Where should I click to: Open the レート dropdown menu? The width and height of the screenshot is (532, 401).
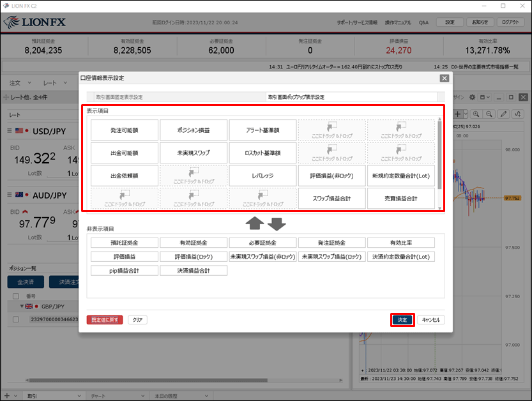pyautogui.click(x=55, y=83)
